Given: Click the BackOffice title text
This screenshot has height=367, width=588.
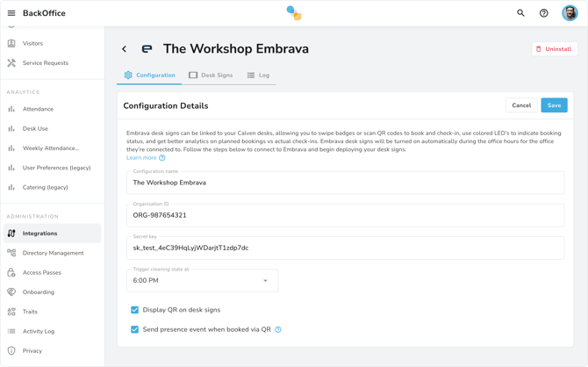Looking at the screenshot, I should coord(44,13).
